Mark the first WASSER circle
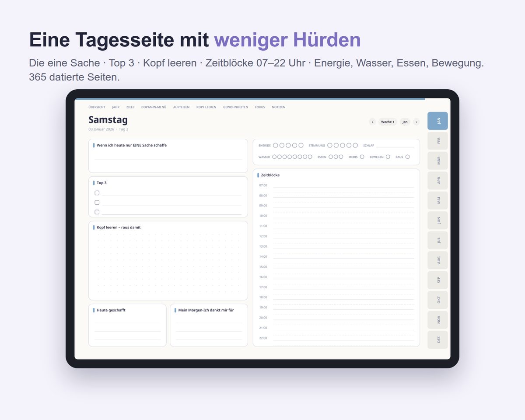This screenshot has height=420, width=525. (274, 157)
